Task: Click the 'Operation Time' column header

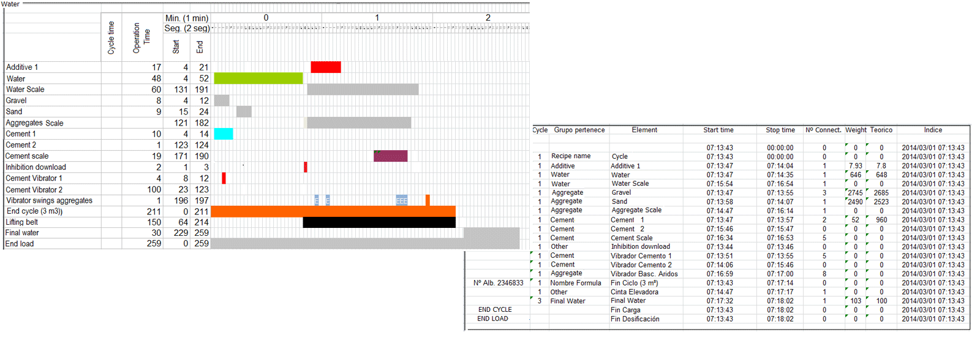Action: click(141, 38)
